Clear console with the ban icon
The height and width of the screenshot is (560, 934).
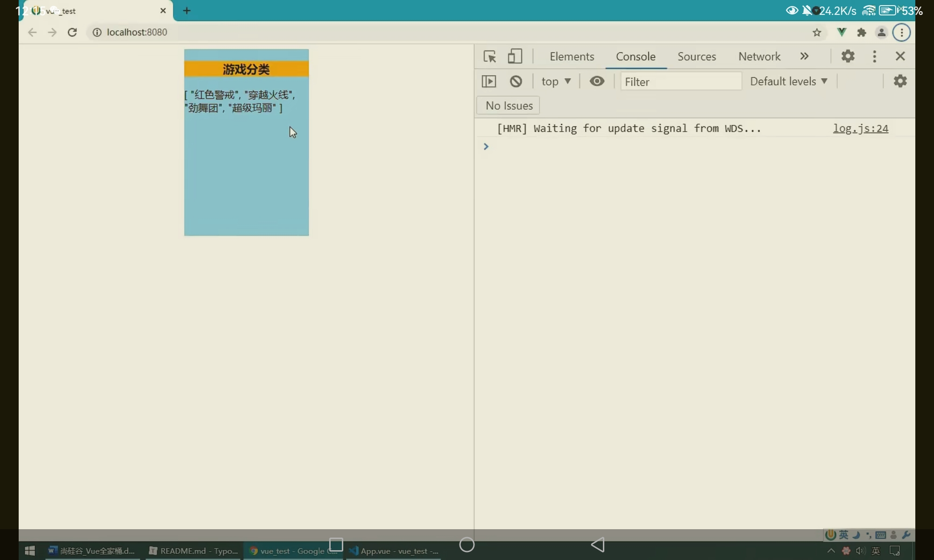(x=516, y=81)
